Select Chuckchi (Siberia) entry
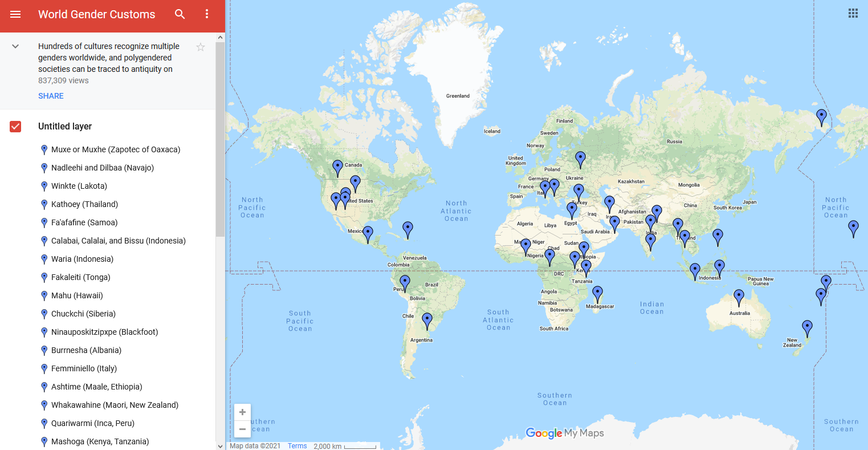868x450 pixels. 83,314
